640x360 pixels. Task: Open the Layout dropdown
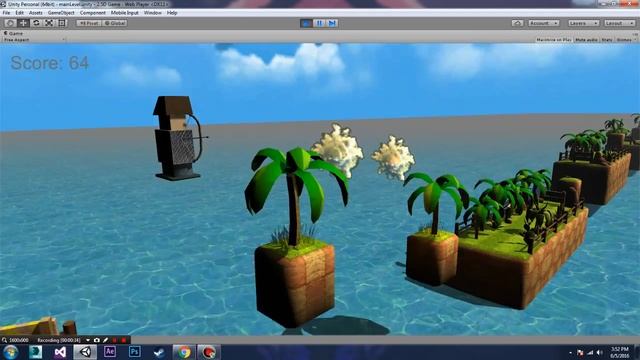(619, 23)
